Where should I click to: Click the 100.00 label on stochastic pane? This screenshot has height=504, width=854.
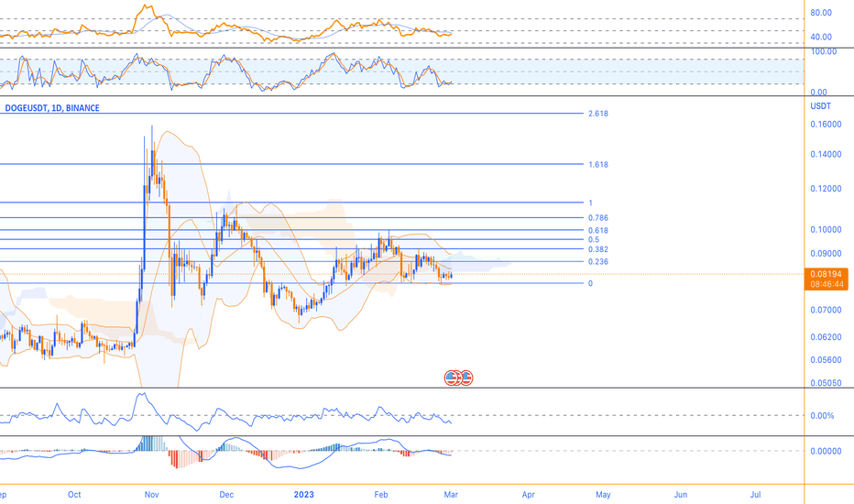(824, 51)
